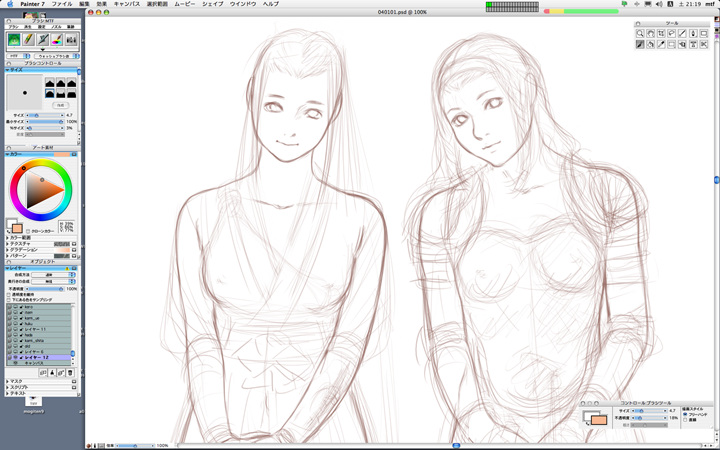Click the main color swatch in Color panel
This screenshot has height=450, width=720.
[17, 227]
